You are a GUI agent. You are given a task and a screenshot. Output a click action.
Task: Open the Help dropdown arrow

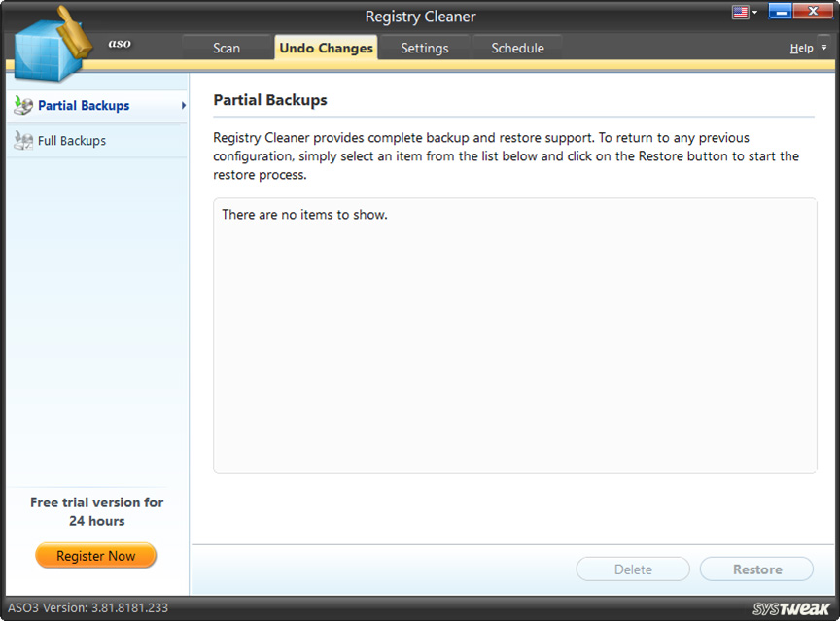point(822,47)
